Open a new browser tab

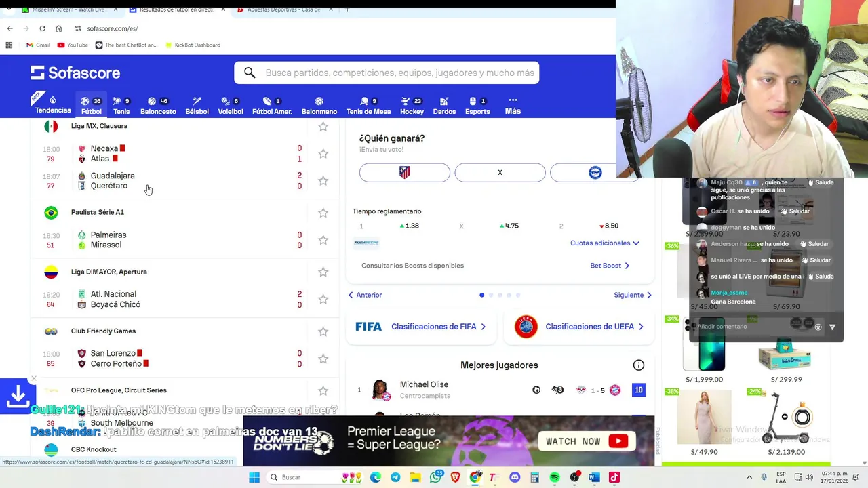(347, 9)
